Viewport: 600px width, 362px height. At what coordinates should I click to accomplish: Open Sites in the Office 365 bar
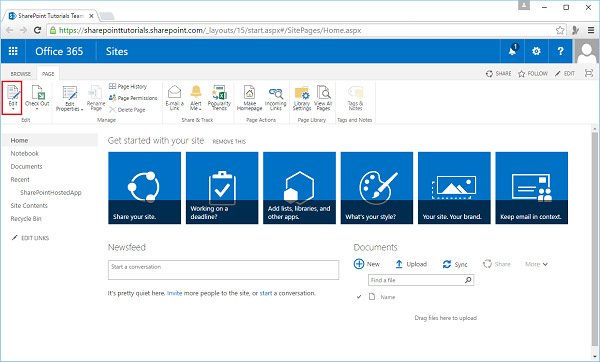(117, 51)
